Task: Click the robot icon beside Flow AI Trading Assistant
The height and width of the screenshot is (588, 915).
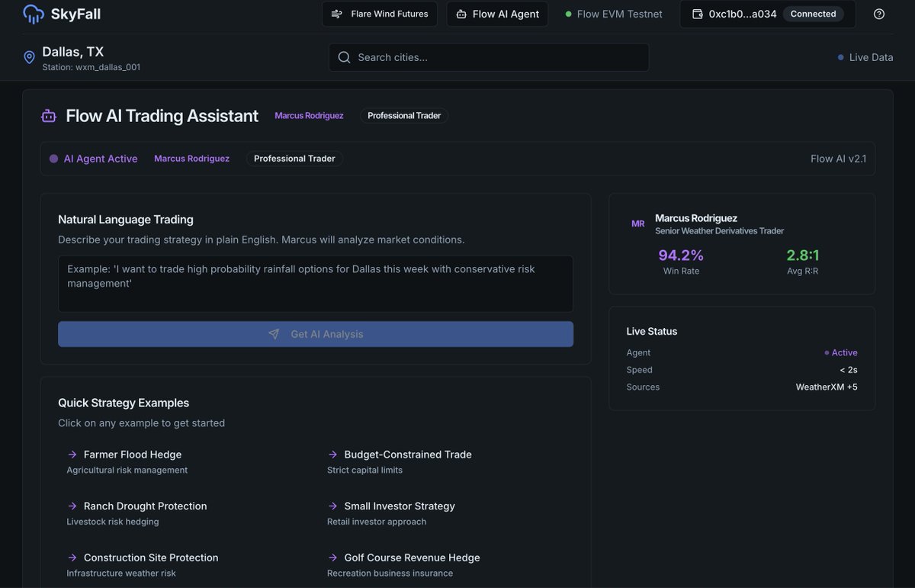Action: click(x=49, y=116)
